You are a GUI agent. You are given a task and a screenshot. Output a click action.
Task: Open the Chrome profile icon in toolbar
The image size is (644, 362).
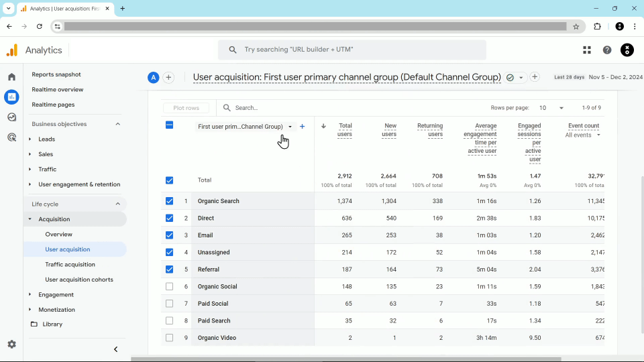(619, 26)
